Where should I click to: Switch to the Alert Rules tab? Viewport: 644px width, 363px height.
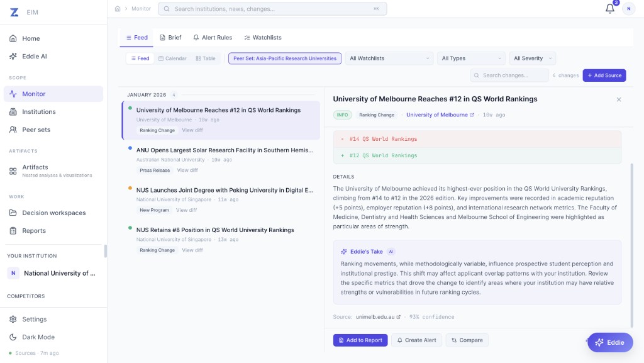[x=213, y=38]
